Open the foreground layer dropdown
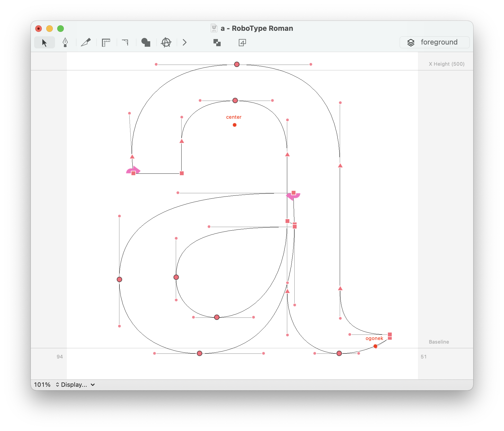504x431 pixels. pos(434,42)
